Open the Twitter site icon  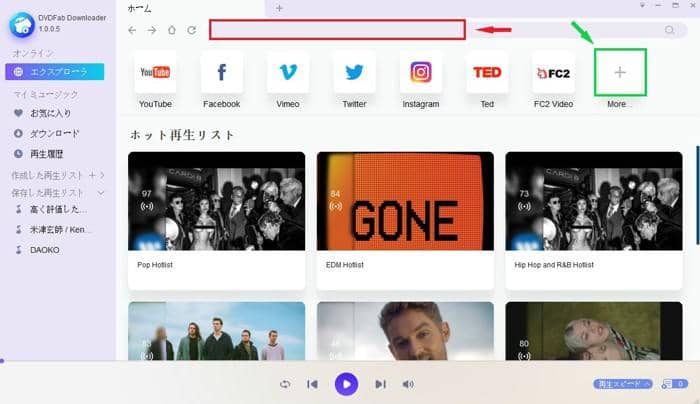pos(354,72)
